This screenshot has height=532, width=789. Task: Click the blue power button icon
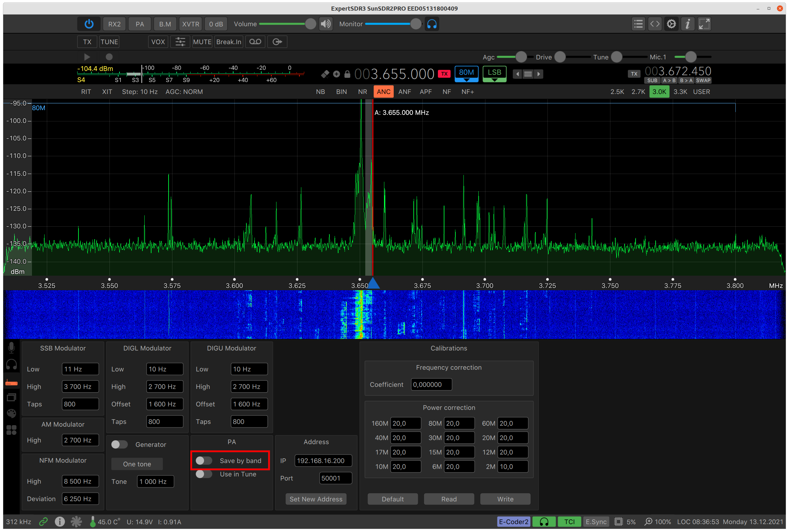pos(89,24)
